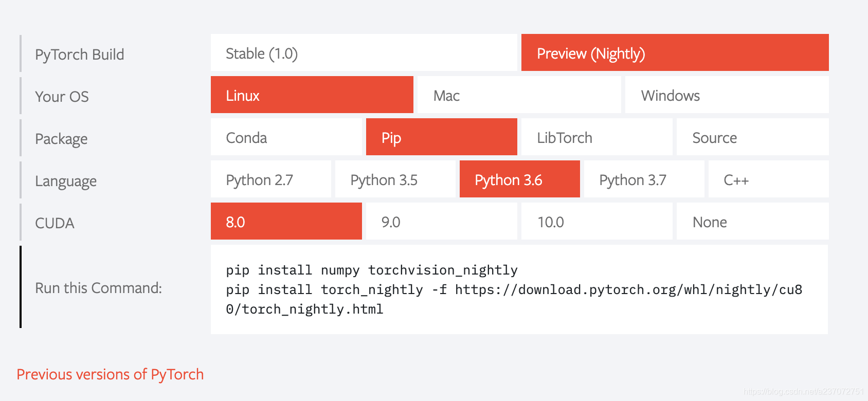The height and width of the screenshot is (401, 868).
Task: Pick CUDA version 9.0
Action: [x=441, y=222]
